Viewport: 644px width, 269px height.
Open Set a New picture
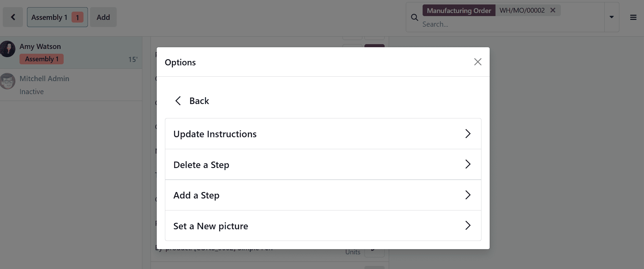tap(323, 226)
